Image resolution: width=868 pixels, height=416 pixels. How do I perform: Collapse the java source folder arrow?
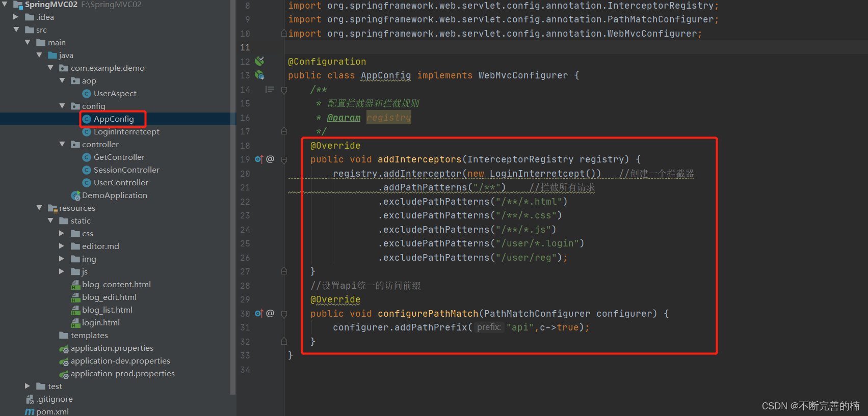39,55
